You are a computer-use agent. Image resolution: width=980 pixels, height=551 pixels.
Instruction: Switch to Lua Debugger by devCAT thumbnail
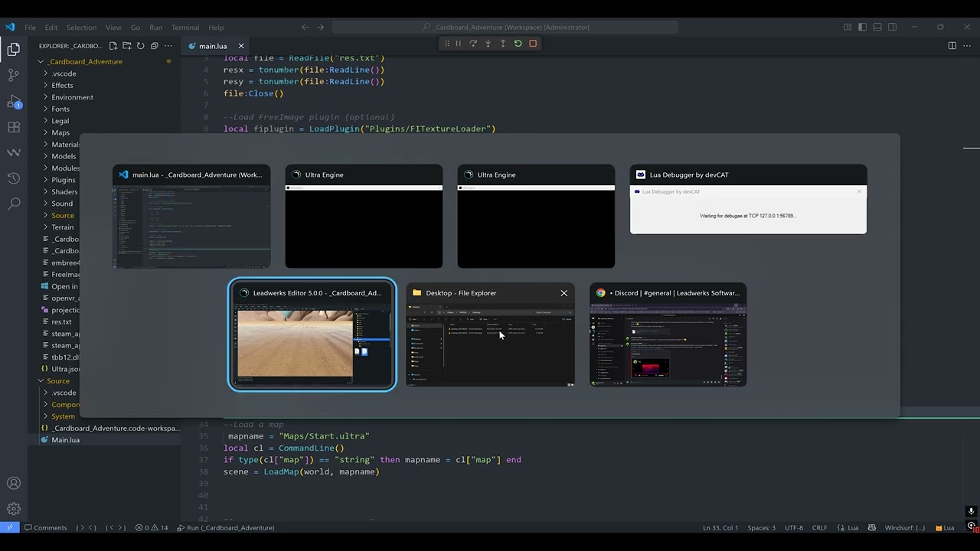point(748,199)
